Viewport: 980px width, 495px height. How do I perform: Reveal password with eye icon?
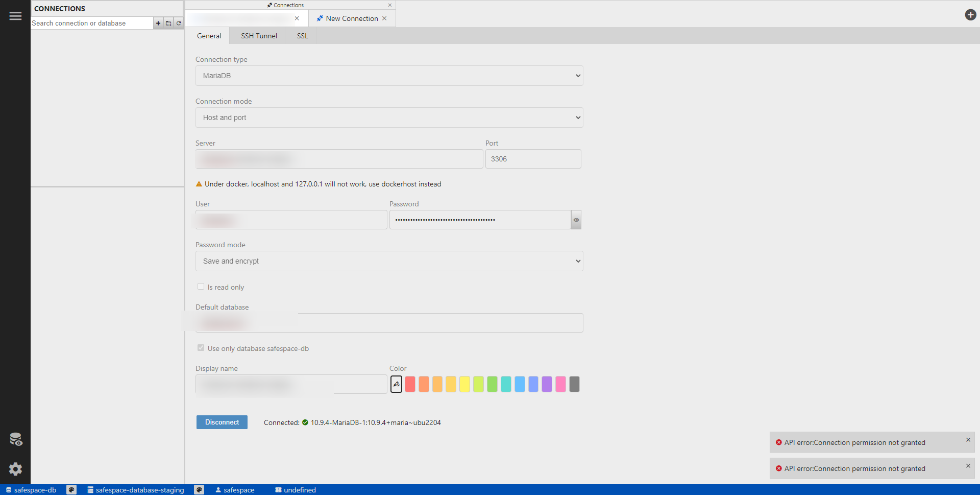576,220
